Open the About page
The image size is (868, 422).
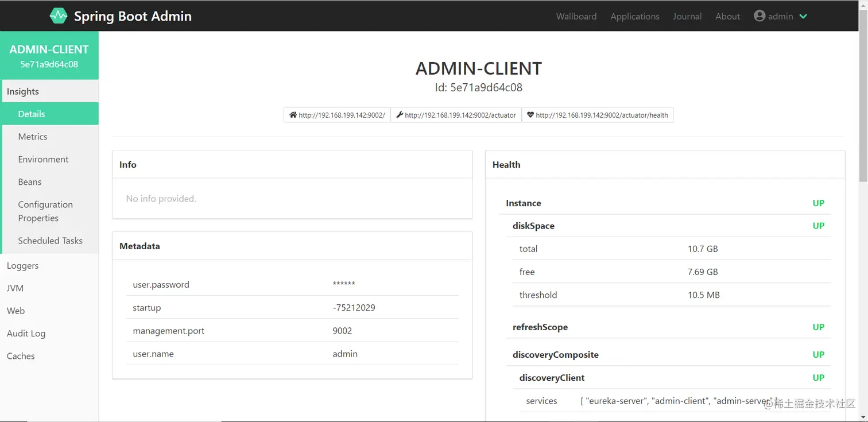pos(727,16)
